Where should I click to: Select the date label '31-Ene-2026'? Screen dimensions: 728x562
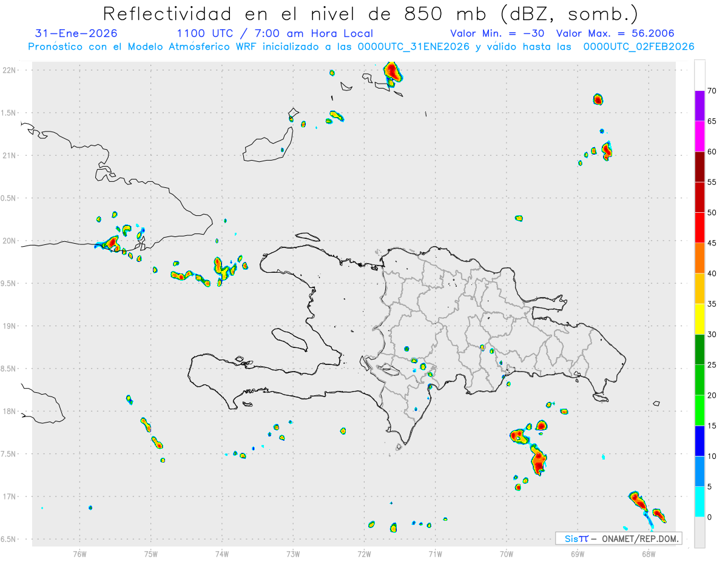click(x=76, y=33)
